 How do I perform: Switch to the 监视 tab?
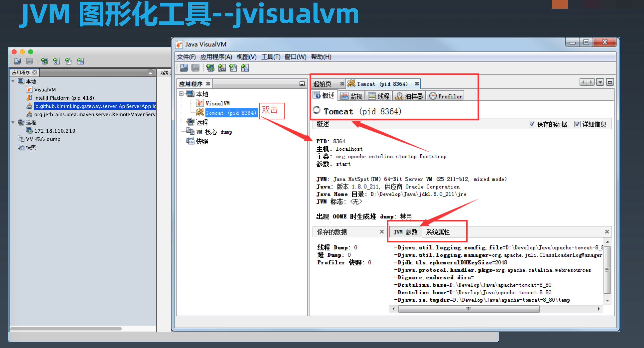[x=352, y=96]
